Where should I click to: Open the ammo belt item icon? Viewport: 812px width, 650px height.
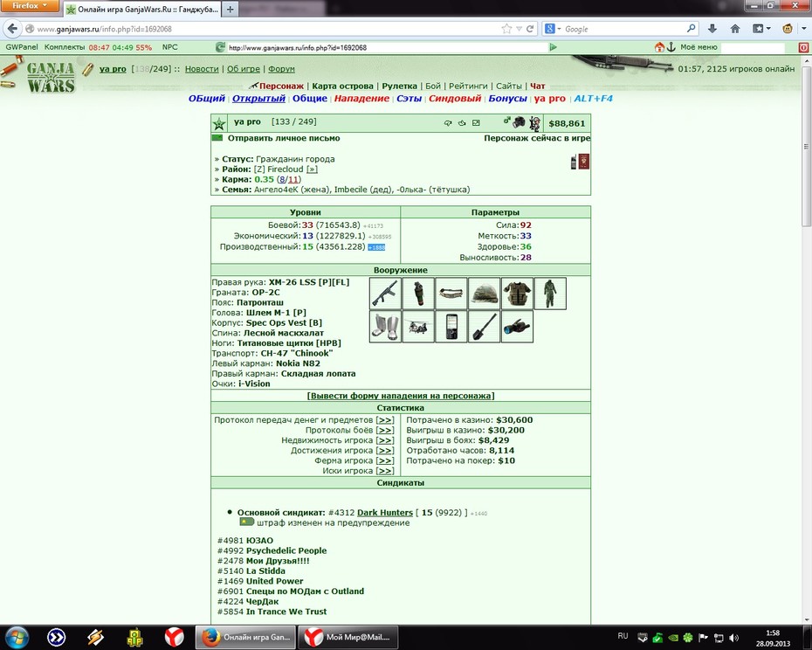tap(451, 294)
